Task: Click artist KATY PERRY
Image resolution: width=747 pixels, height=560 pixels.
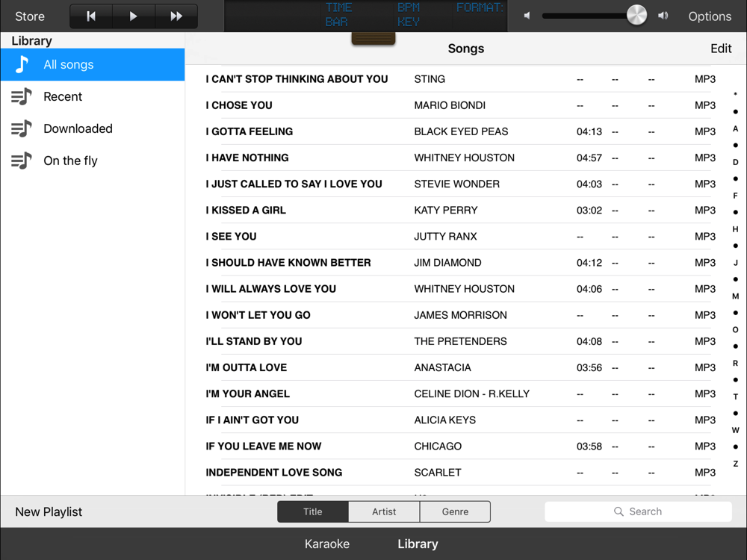Action: (445, 210)
